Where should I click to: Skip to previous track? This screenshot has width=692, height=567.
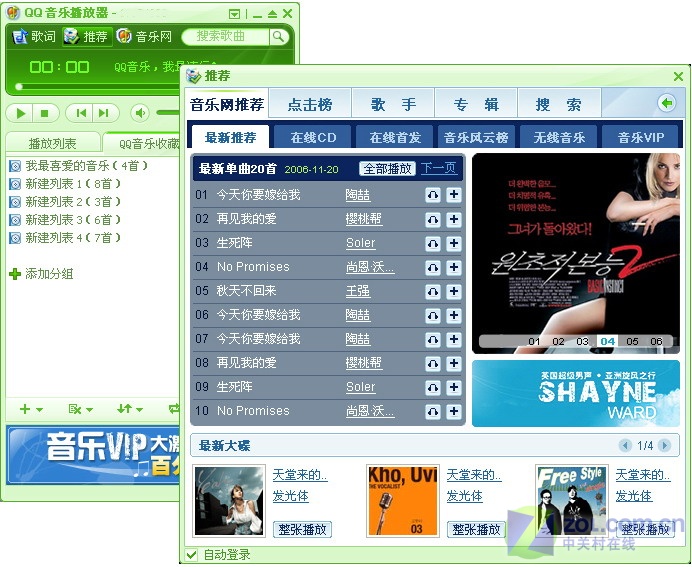click(x=80, y=113)
